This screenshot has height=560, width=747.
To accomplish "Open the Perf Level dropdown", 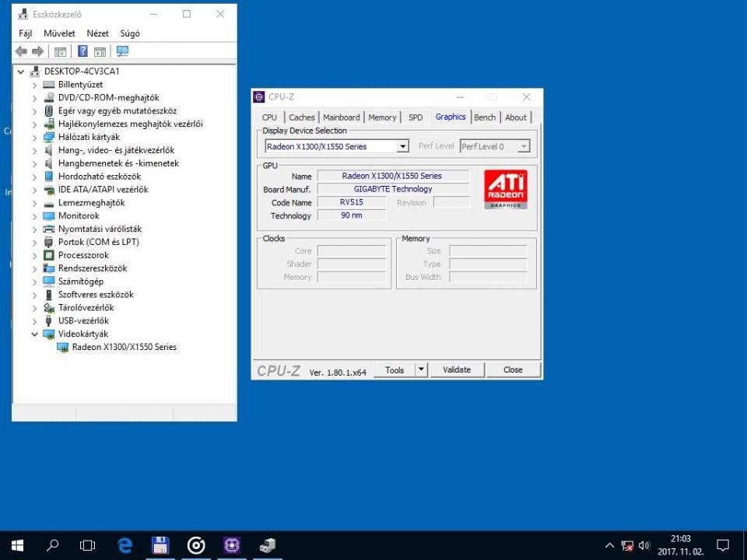I will [x=524, y=146].
